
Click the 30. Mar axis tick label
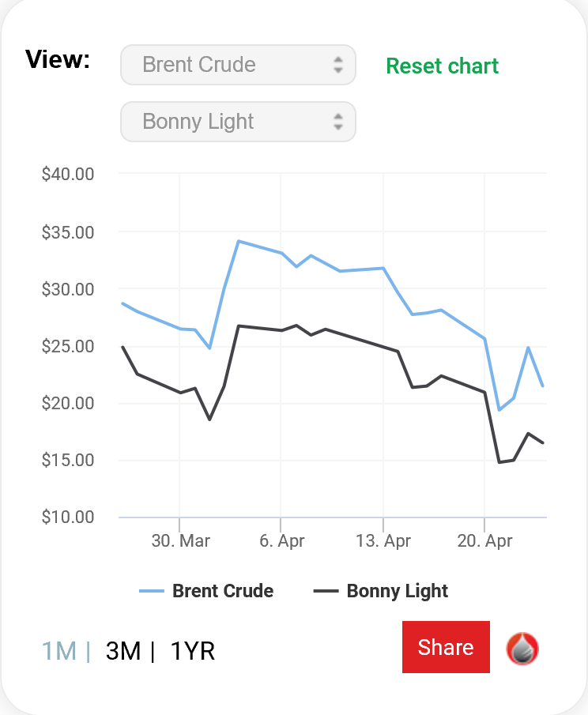tap(181, 541)
